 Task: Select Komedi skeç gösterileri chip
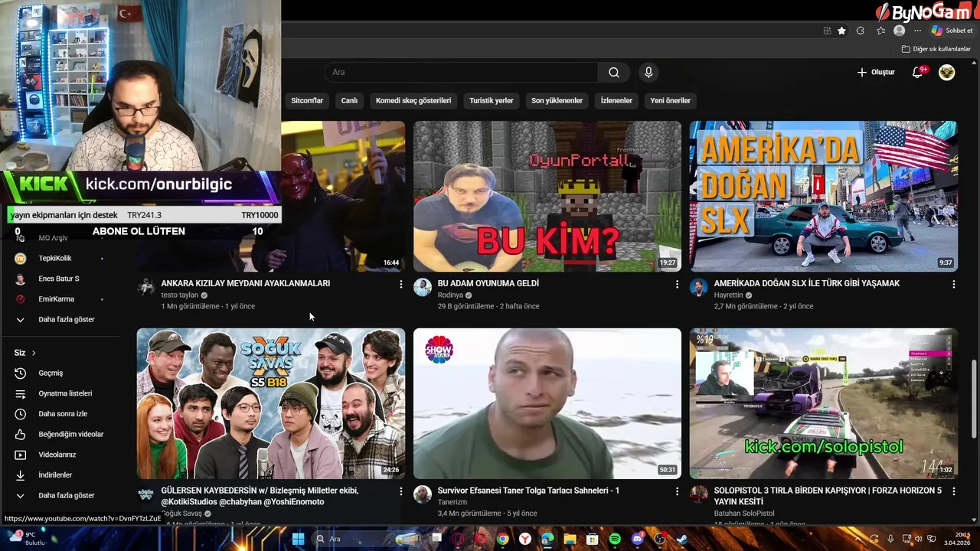(413, 100)
